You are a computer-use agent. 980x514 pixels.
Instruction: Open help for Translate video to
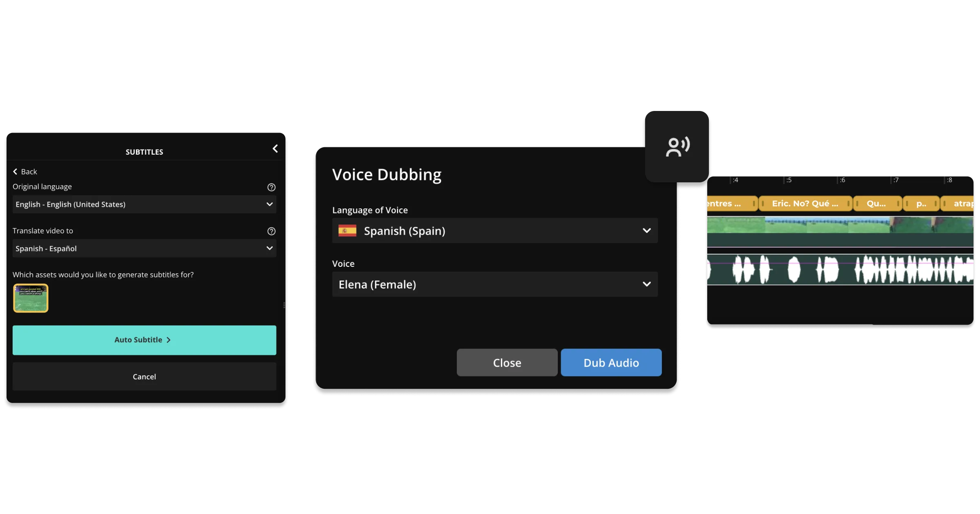coord(271,231)
